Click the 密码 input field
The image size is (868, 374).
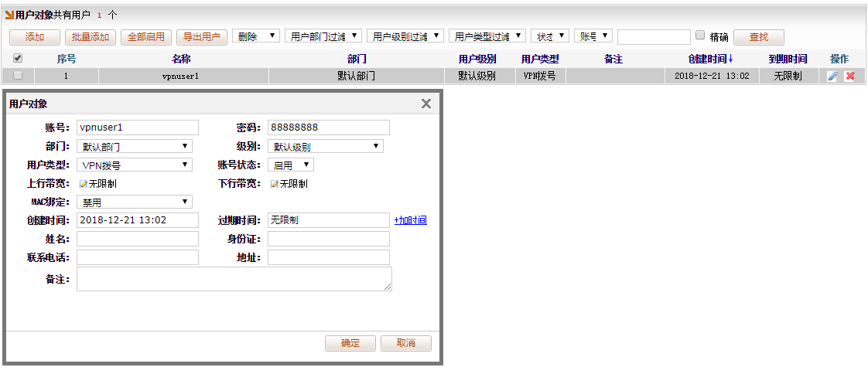point(329,127)
